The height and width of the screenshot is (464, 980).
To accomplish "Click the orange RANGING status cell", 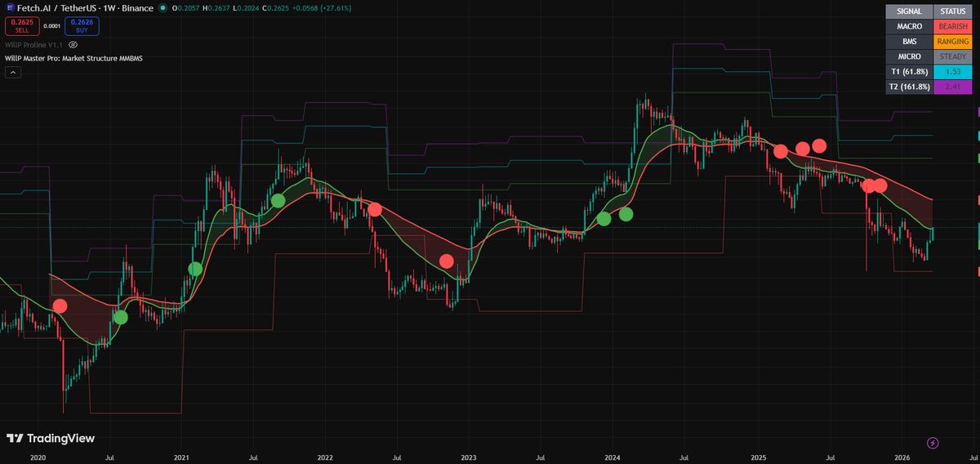I will pyautogui.click(x=953, y=41).
